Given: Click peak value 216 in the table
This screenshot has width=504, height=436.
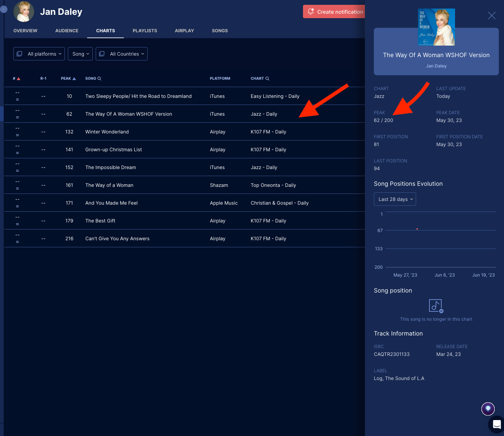Looking at the screenshot, I should [x=69, y=239].
